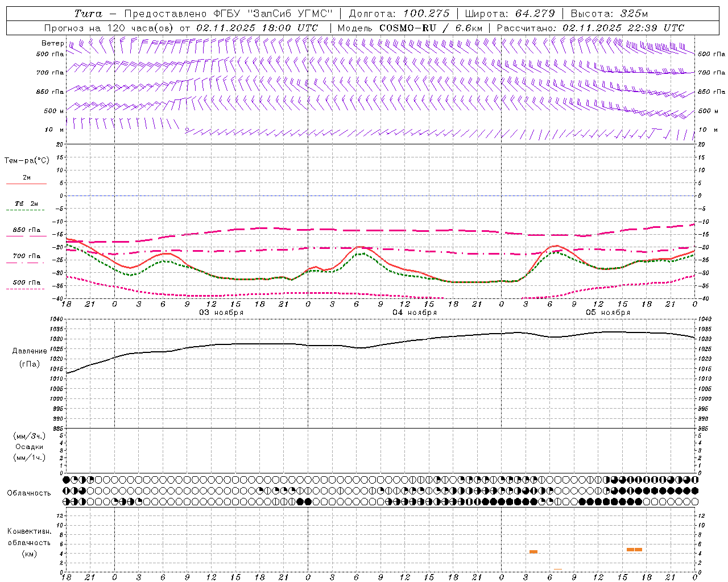This screenshot has height=582, width=728.
Task: Click the model name "COSMO-RU / 6.6км"
Action: [431, 28]
